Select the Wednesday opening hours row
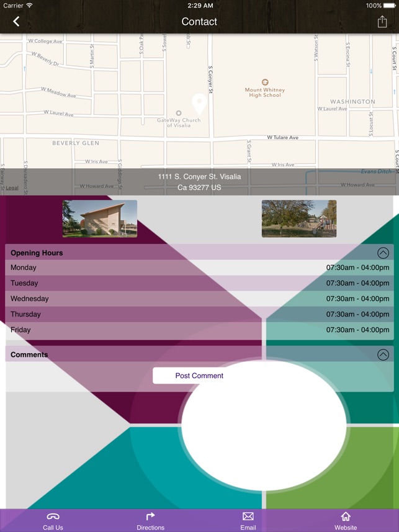 pos(200,299)
